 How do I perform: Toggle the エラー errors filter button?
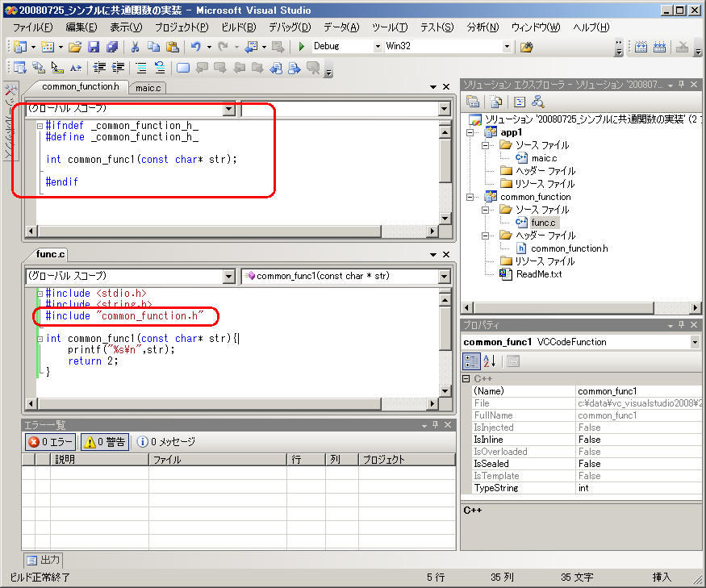pos(50,441)
